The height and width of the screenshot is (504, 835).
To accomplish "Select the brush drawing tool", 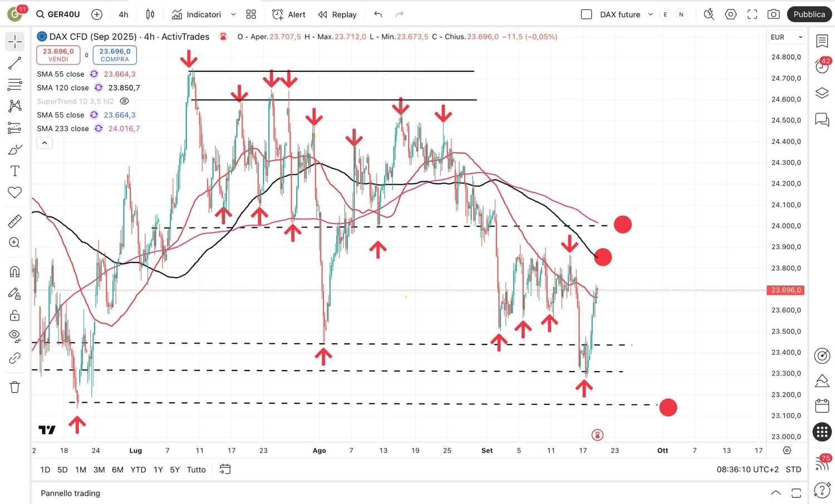I will pos(15,150).
